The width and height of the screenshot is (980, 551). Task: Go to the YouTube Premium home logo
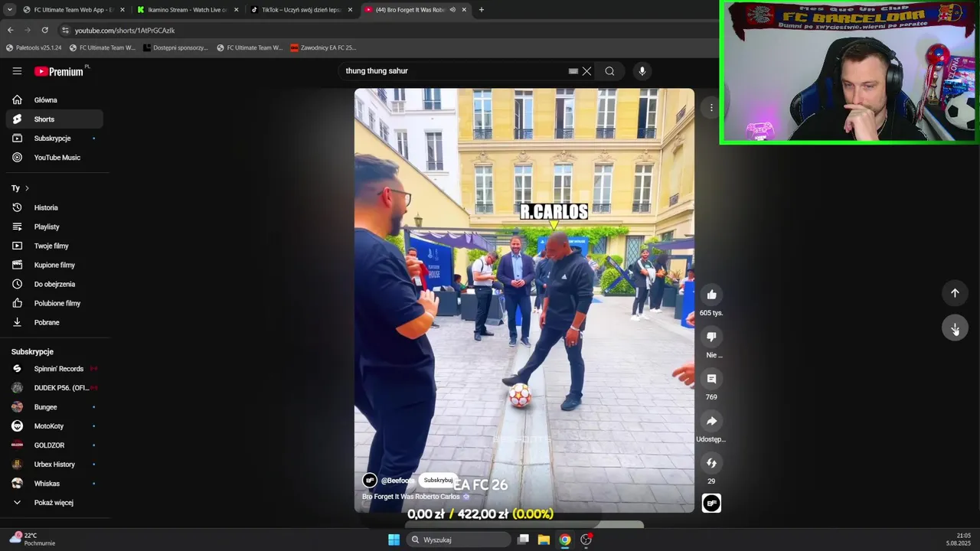tap(60, 71)
